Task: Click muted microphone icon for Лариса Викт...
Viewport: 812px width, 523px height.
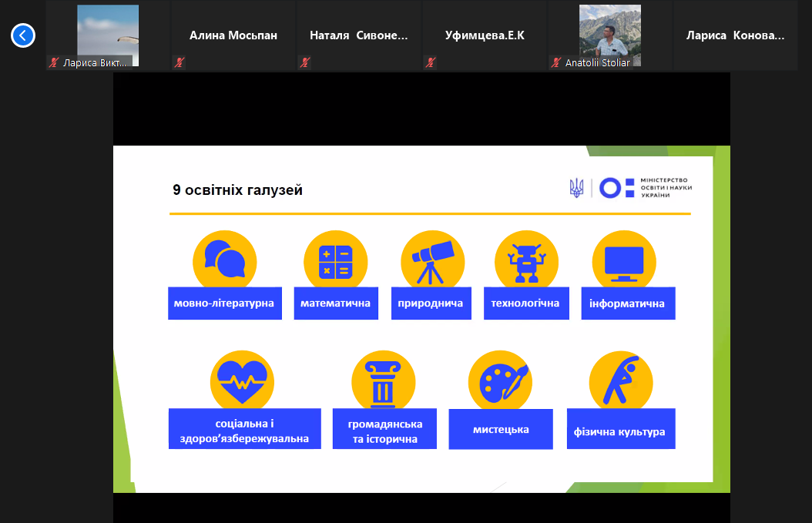Action: 54,62
